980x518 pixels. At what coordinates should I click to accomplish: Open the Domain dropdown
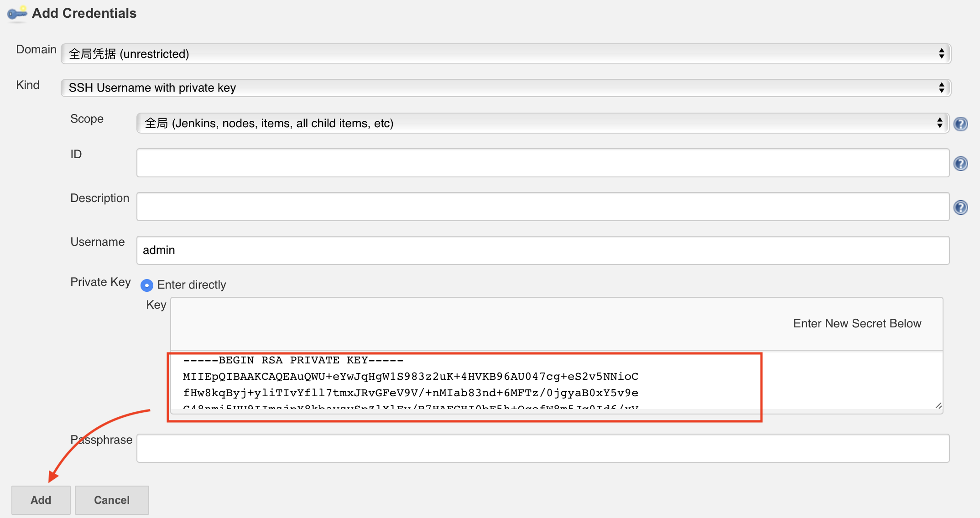(x=506, y=54)
